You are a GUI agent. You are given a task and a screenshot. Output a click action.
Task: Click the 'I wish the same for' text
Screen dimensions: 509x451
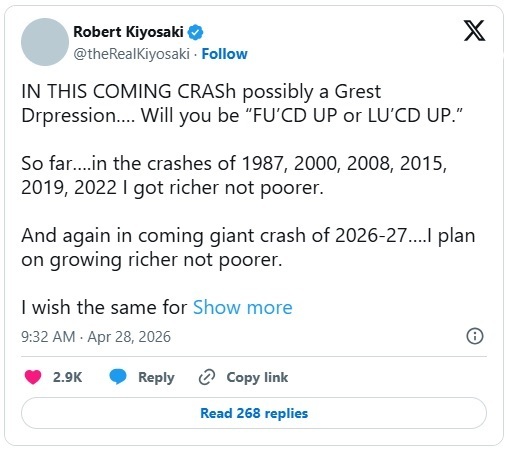[x=104, y=307]
